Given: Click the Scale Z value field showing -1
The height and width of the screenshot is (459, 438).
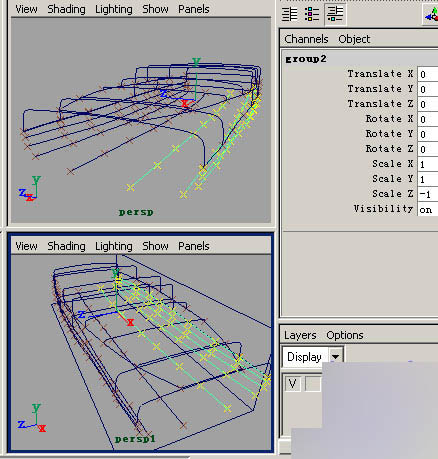Looking at the screenshot, I should (428, 194).
